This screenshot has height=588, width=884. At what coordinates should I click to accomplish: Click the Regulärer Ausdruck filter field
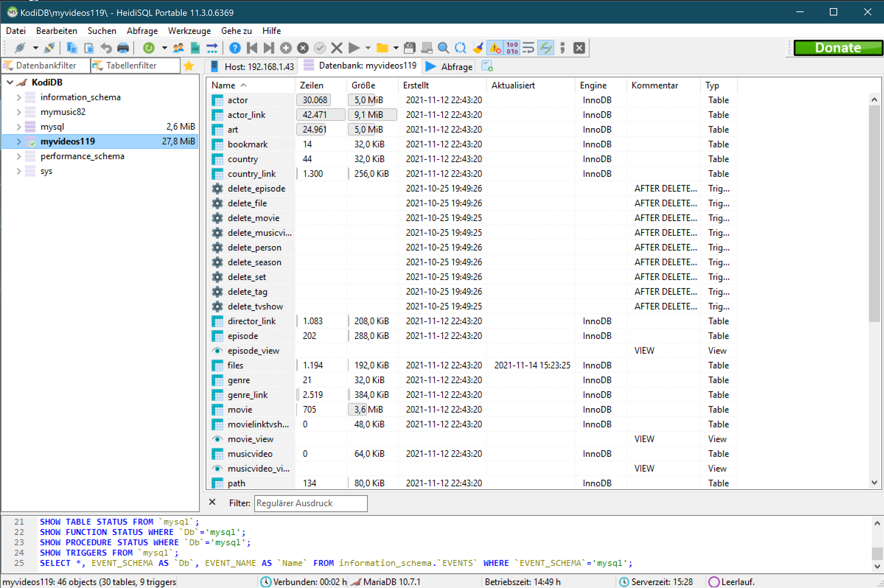click(311, 503)
